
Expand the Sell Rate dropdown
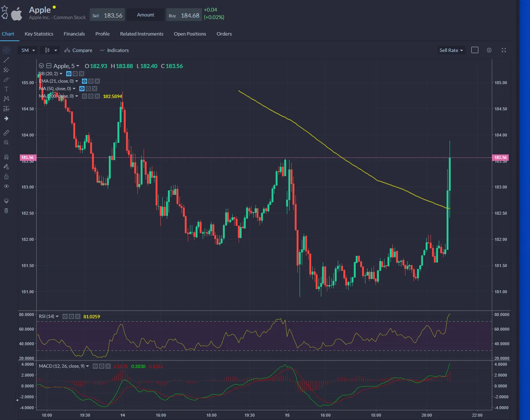451,50
